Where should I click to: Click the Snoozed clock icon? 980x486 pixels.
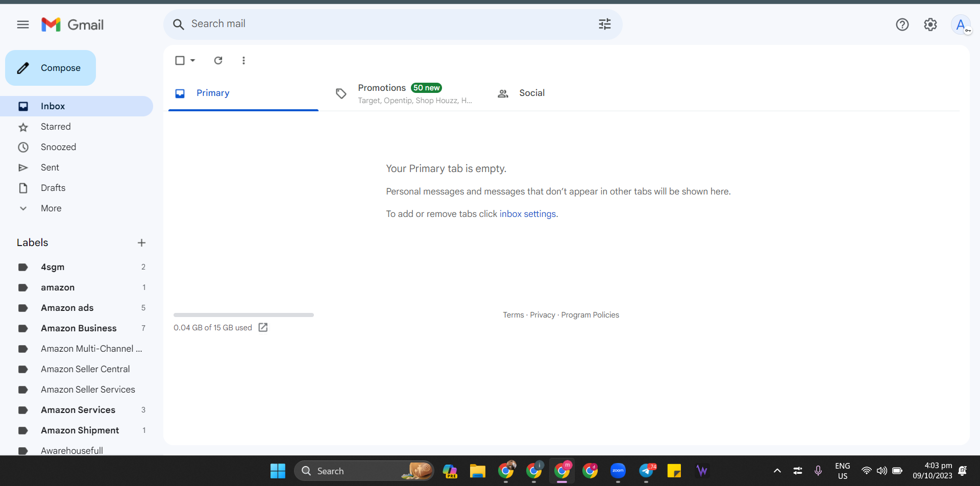point(23,148)
